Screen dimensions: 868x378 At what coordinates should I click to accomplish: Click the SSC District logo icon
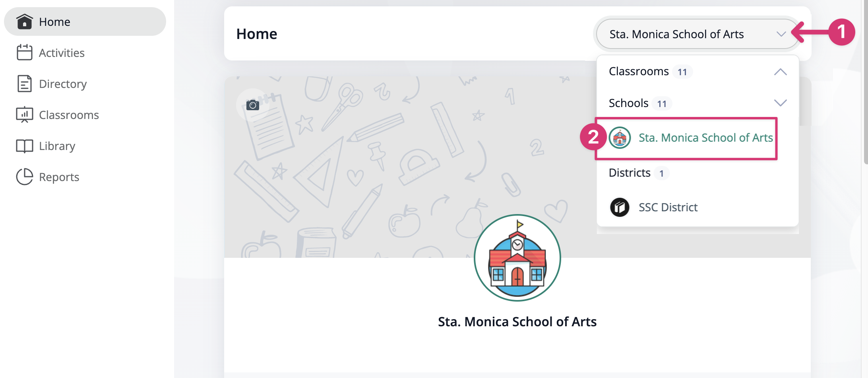(x=620, y=207)
